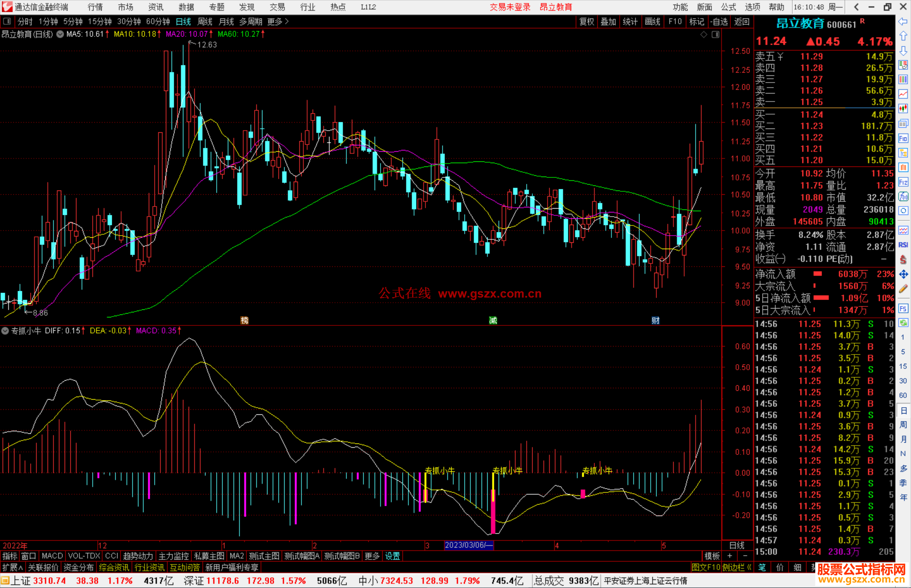Select the VOL-TDX indicator tab
The image size is (911, 588).
84,556
